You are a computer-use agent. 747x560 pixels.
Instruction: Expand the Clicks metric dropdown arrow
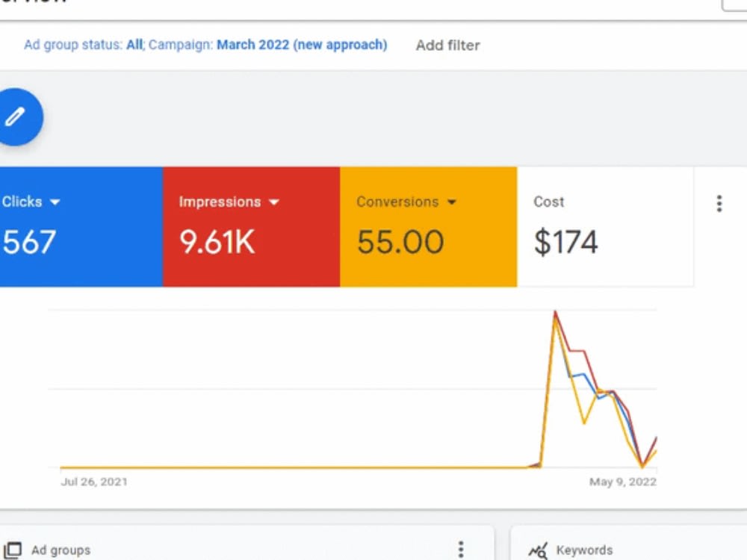55,202
